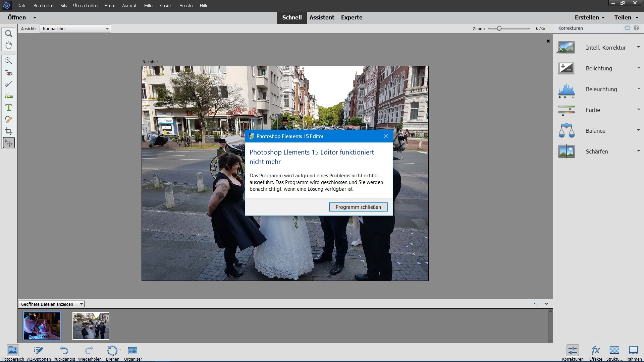This screenshot has height=362, width=644.
Task: Click the 'Programm schließen' button
Action: coord(358,207)
